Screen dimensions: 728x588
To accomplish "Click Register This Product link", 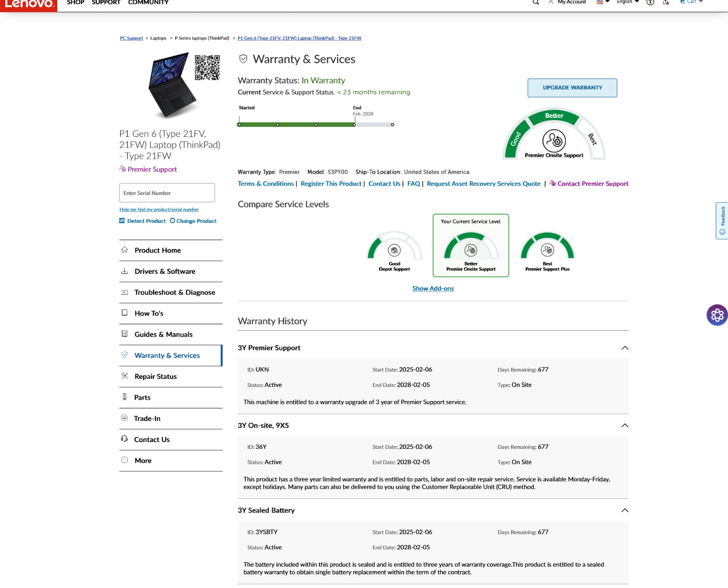I will coord(331,184).
